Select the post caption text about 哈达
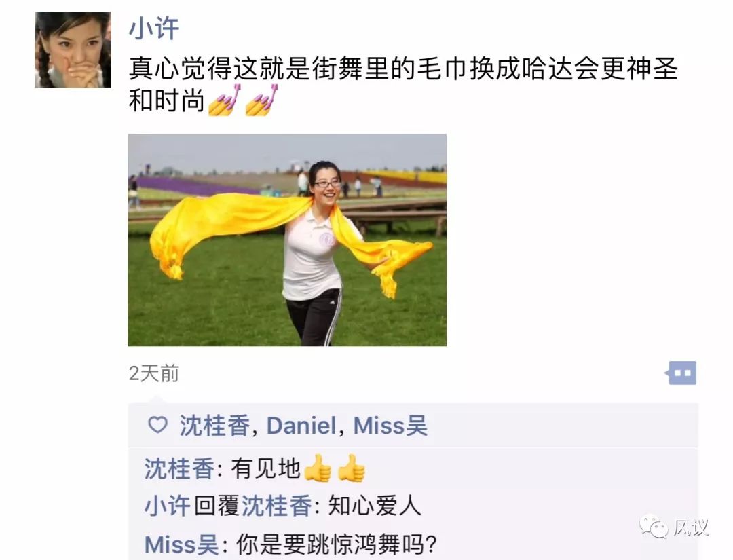733x560 pixels. click(x=403, y=85)
